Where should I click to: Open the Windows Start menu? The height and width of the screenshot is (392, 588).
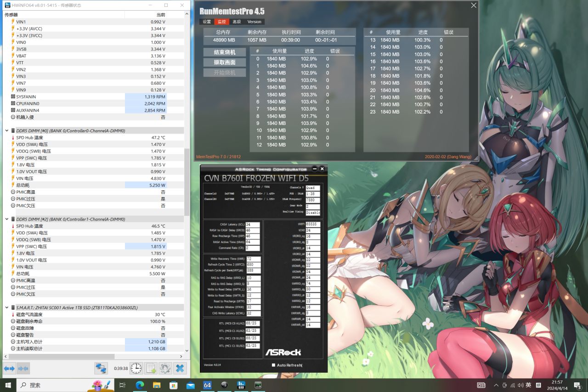[8, 385]
